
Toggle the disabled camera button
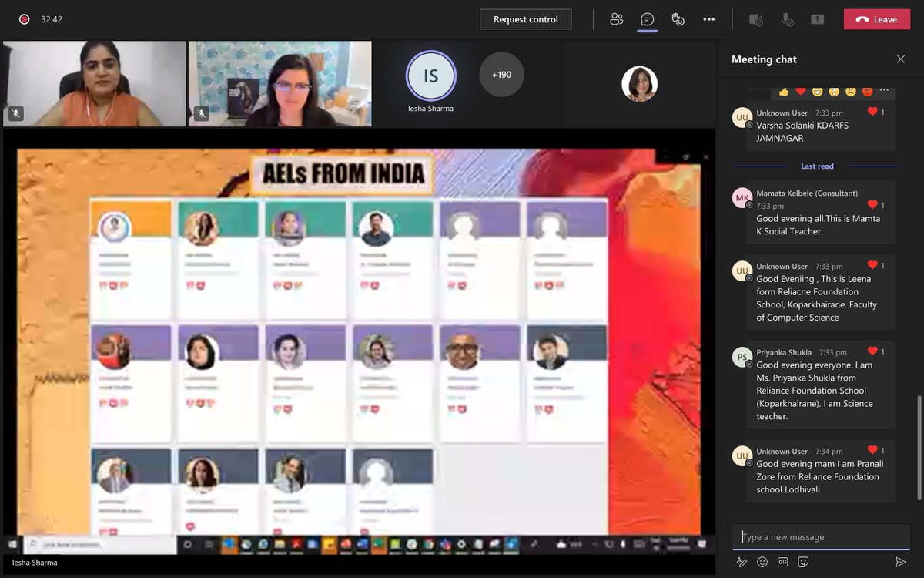point(755,20)
